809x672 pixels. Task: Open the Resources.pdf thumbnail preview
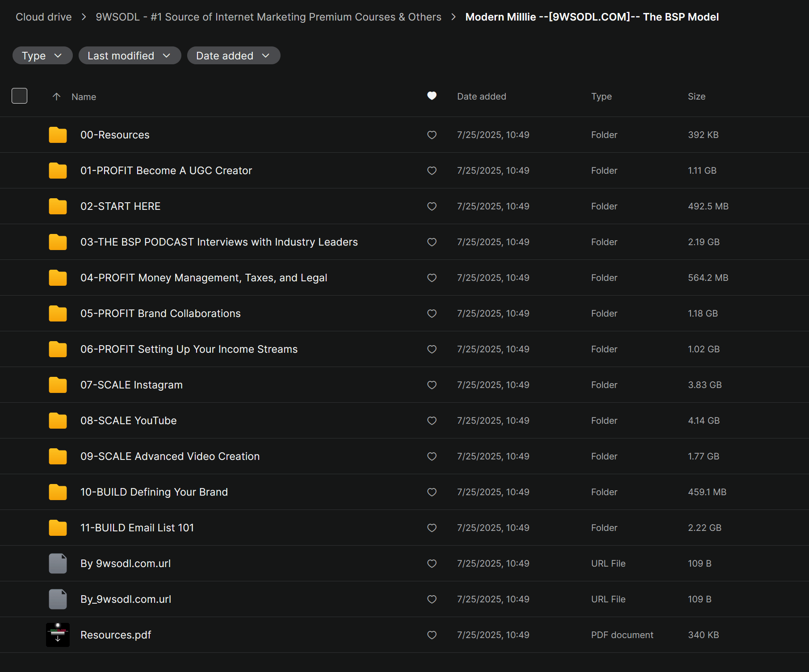pos(58,635)
